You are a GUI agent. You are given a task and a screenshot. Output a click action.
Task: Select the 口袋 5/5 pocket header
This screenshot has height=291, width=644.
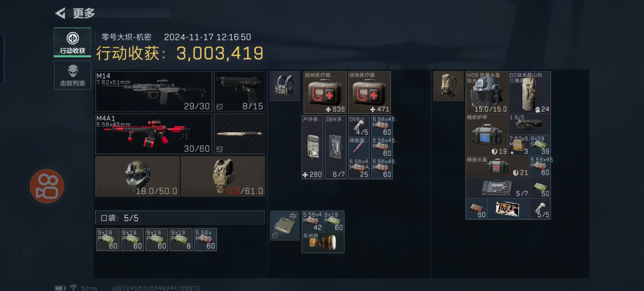180,218
